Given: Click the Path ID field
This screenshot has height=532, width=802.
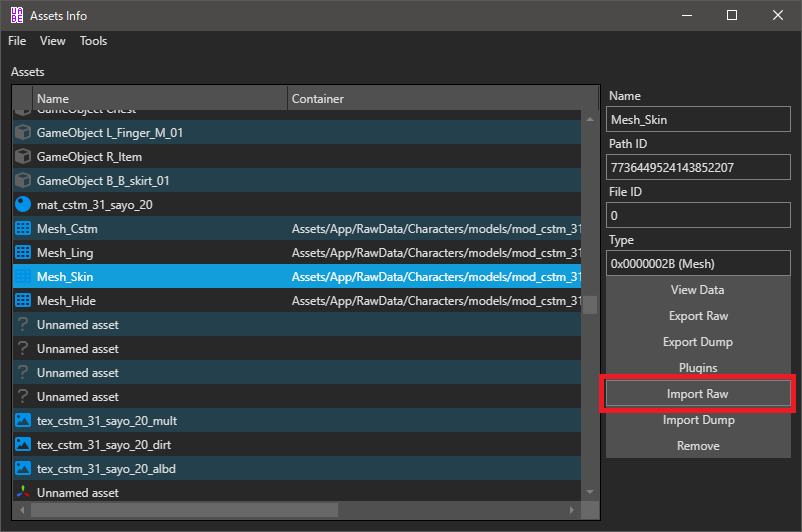Looking at the screenshot, I should (698, 167).
